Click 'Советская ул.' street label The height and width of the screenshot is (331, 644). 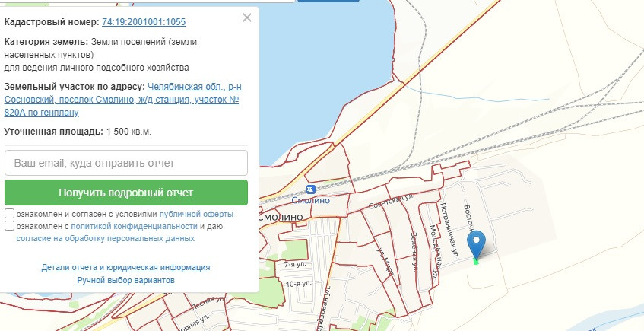tap(392, 201)
